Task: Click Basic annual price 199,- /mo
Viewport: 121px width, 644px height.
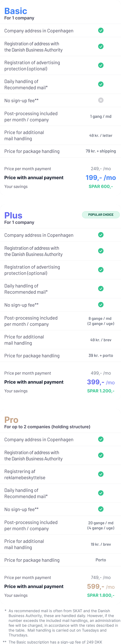Action: (x=101, y=178)
